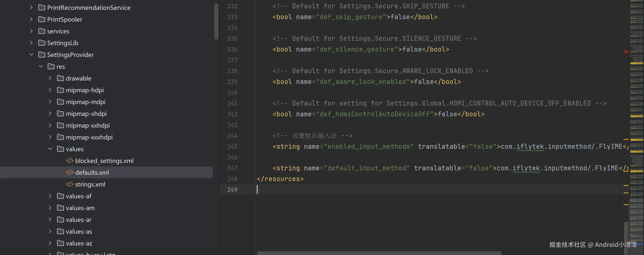The width and height of the screenshot is (644, 255).
Task: Click the values-ar folder icon
Action: 60,219
